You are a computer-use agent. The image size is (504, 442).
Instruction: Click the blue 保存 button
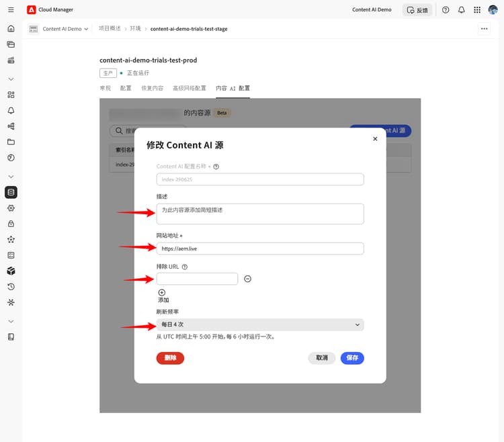tap(352, 358)
